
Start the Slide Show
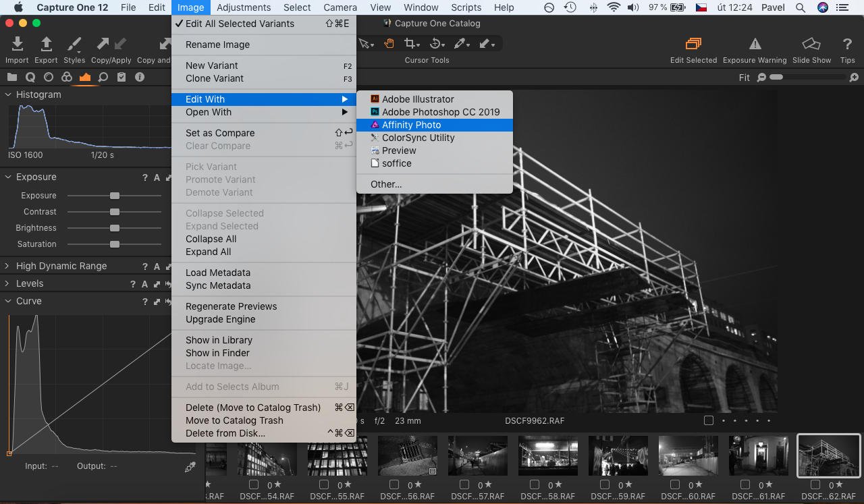click(x=811, y=45)
